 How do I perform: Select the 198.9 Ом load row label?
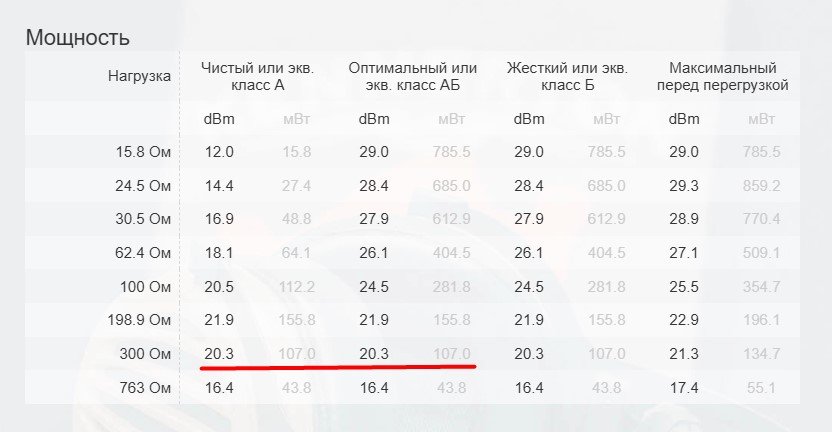pos(140,320)
